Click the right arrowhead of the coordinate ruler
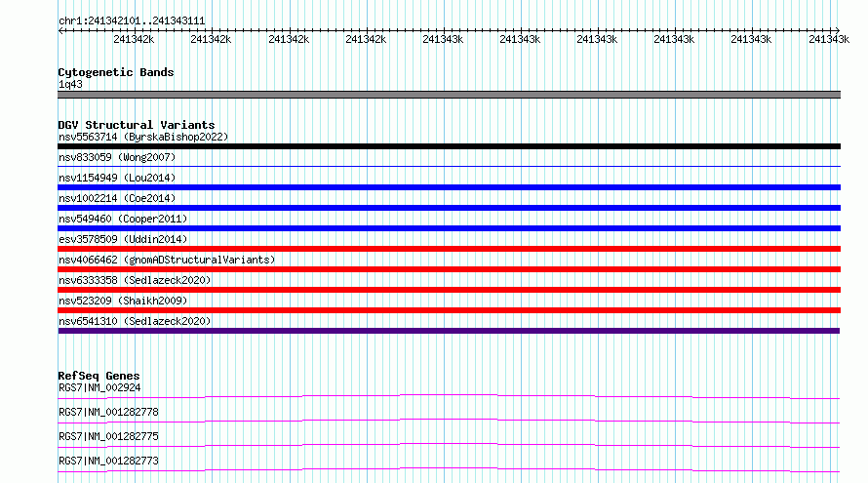The width and height of the screenshot is (868, 483). click(838, 30)
